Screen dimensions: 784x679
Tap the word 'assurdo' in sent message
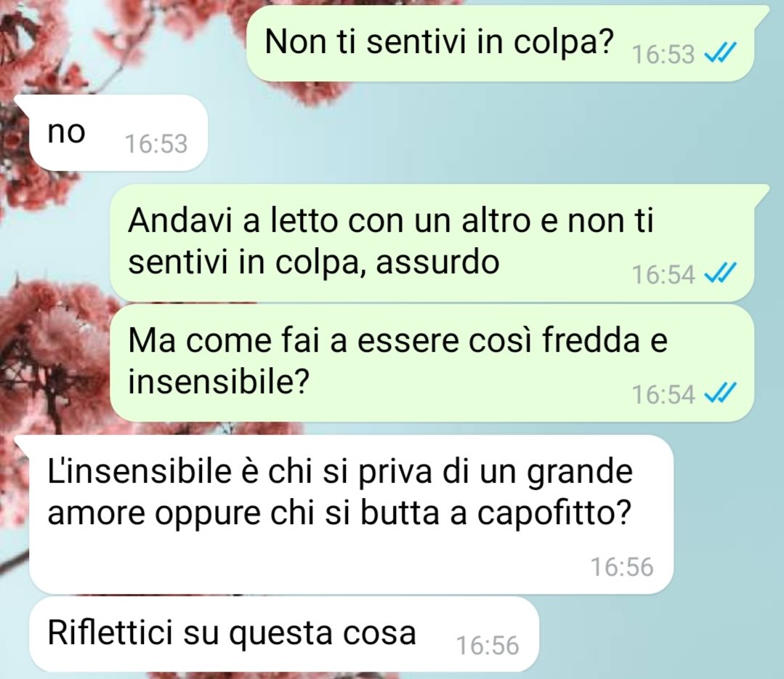437,262
